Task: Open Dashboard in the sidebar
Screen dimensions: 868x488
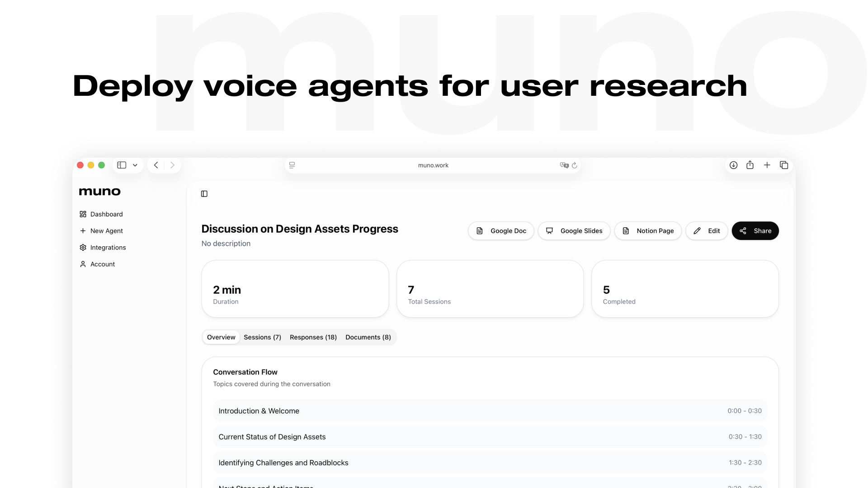Action: tap(106, 214)
